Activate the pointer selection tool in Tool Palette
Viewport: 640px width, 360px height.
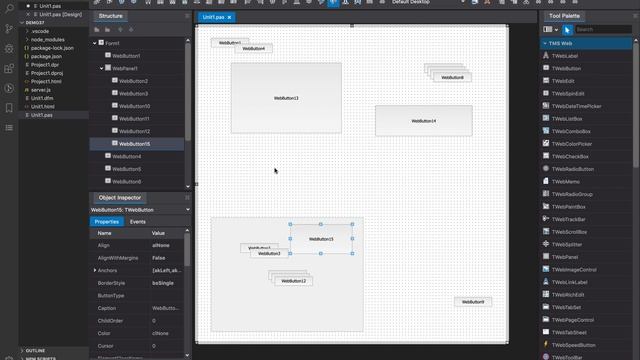pos(567,29)
